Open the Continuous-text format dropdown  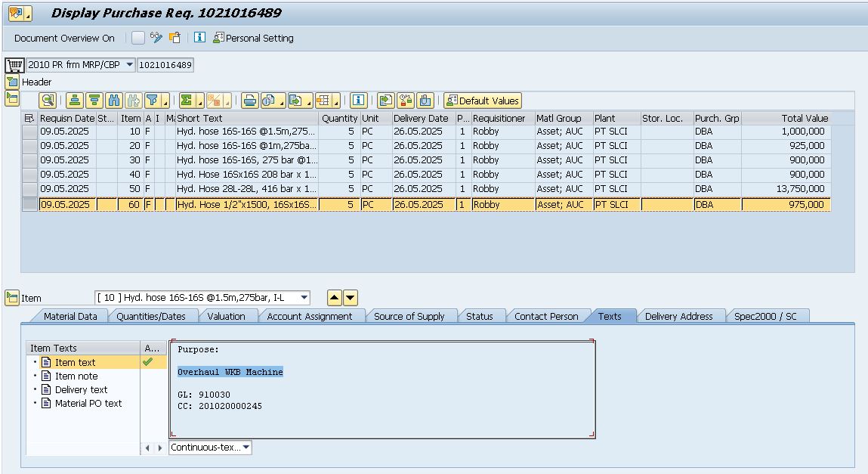pyautogui.click(x=246, y=448)
